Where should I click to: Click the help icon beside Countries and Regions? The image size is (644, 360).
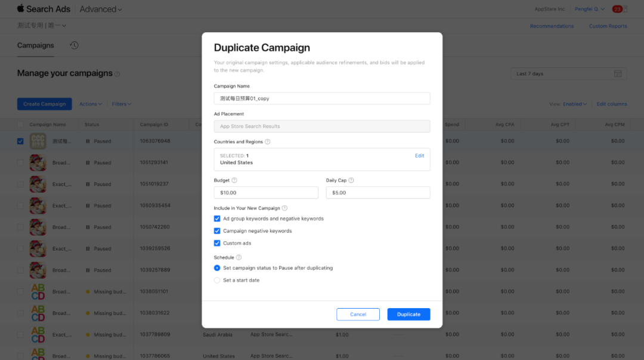268,142
